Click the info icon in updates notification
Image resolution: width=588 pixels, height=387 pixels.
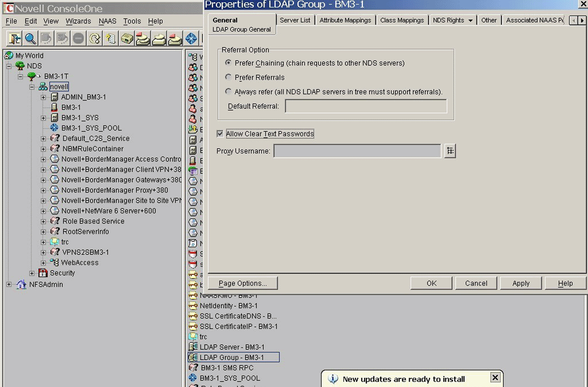pos(333,379)
